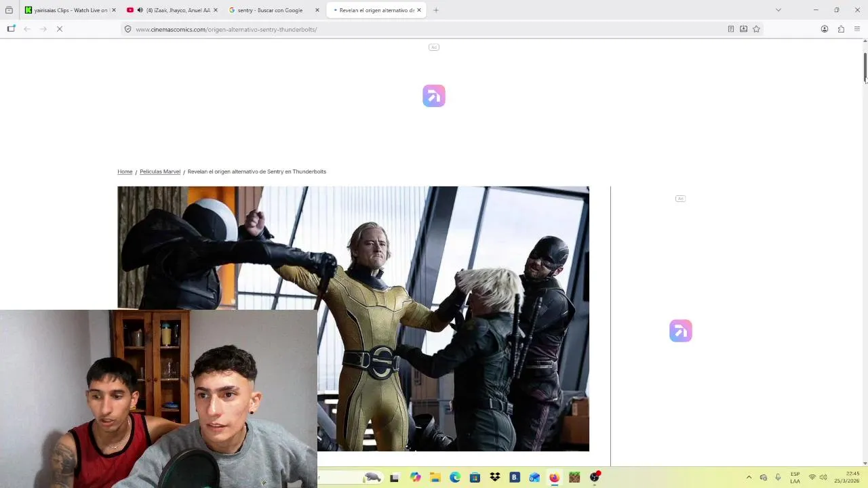The height and width of the screenshot is (488, 868).
Task: Open Task View in taskbar
Action: 394,477
